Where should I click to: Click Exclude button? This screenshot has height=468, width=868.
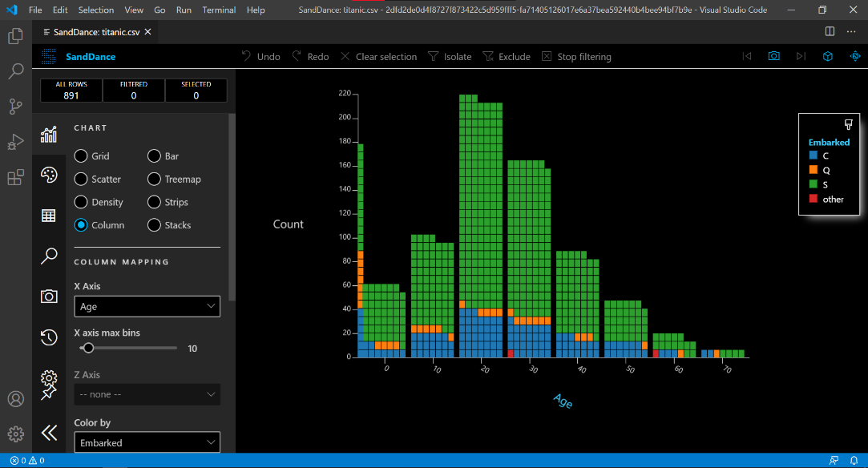507,56
